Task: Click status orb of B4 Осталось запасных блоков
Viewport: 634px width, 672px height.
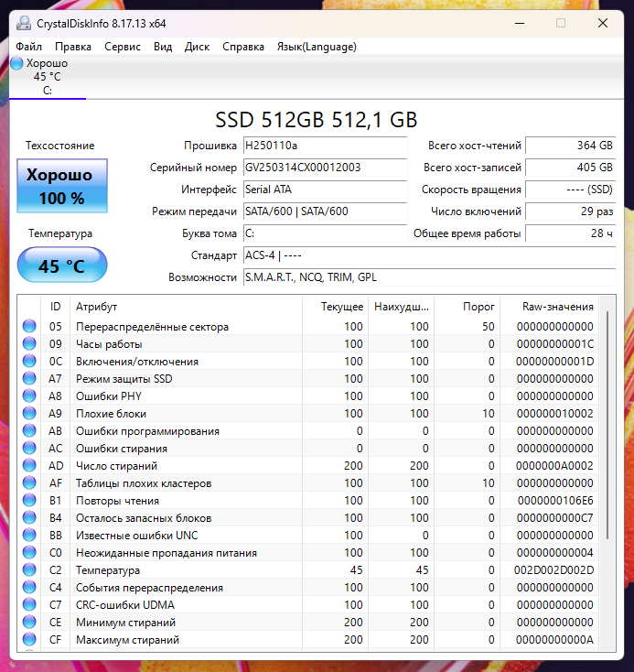Action: [x=29, y=517]
